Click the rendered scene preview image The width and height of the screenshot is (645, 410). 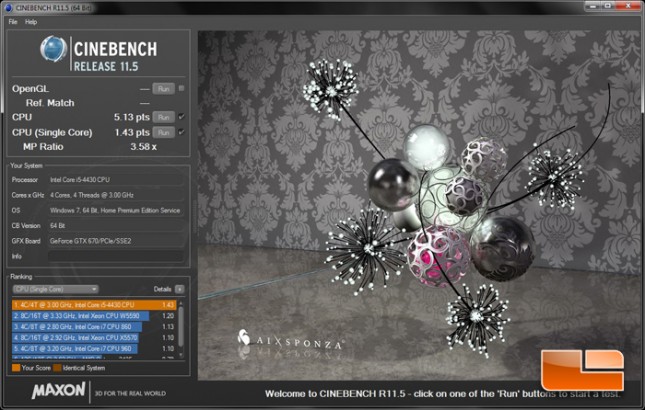419,205
